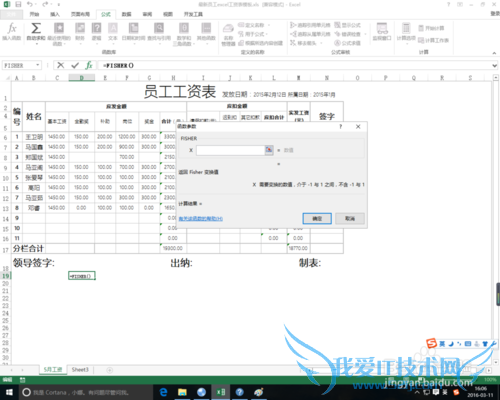Image resolution: width=500 pixels, height=400 pixels.
Task: Click the Insert Function fx ribbon button
Action: click(12, 32)
